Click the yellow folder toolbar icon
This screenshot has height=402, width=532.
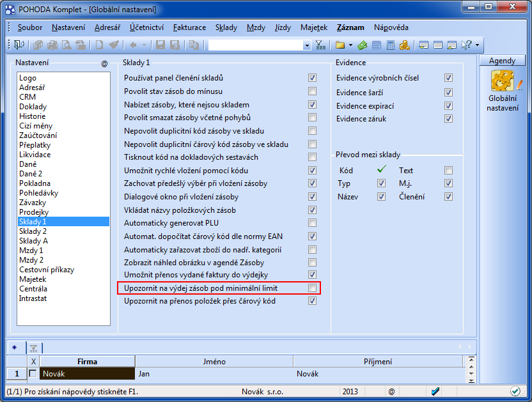[x=340, y=45]
